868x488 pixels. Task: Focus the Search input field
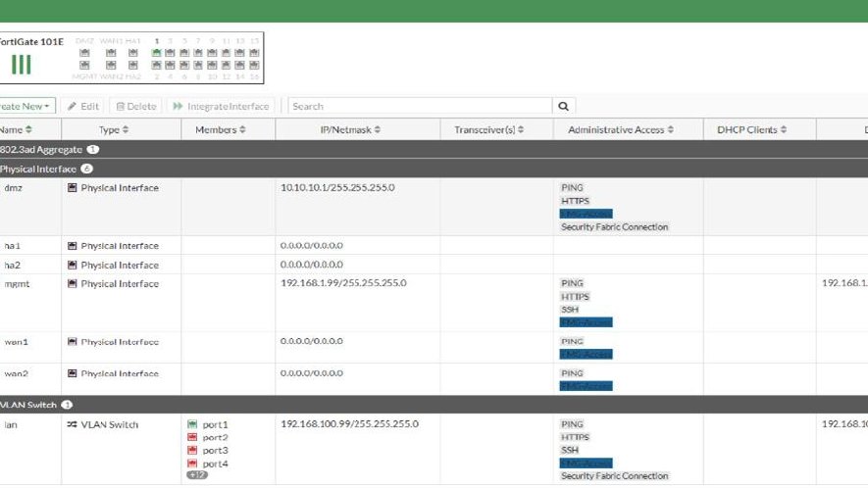pyautogui.click(x=420, y=106)
